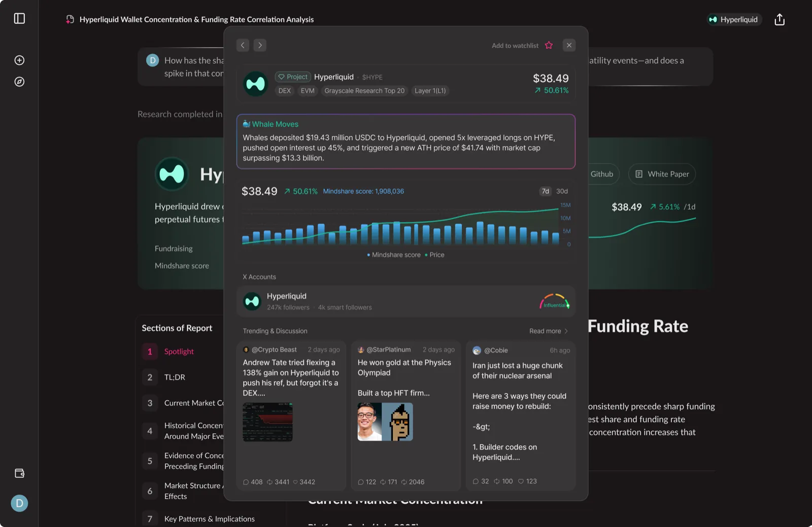The width and height of the screenshot is (812, 527).
Task: Toggle the left sidebar panel icon
Action: pyautogui.click(x=19, y=19)
